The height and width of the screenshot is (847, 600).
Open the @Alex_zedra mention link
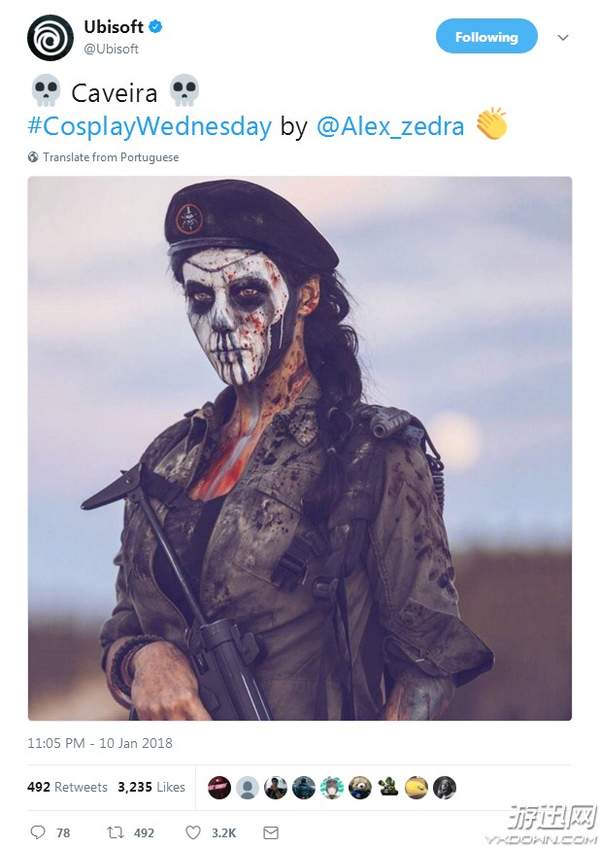click(390, 126)
